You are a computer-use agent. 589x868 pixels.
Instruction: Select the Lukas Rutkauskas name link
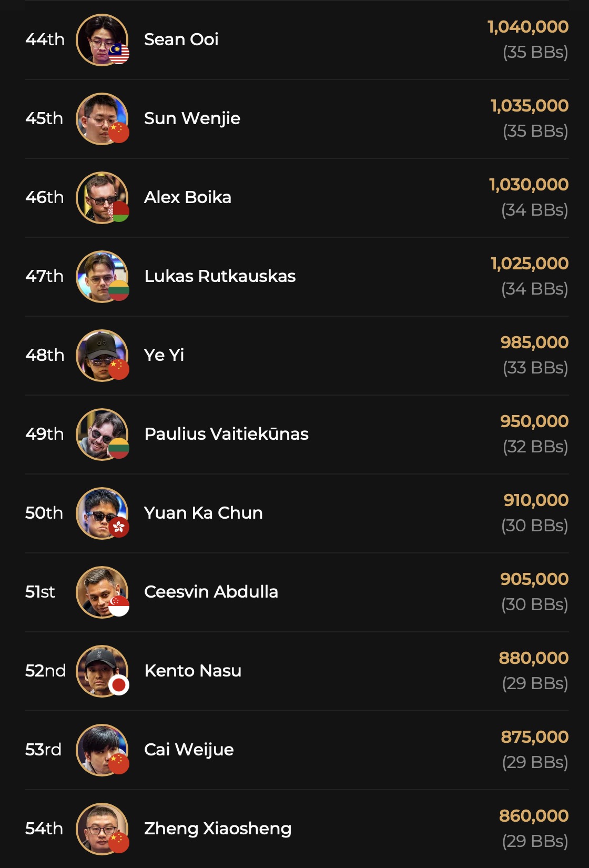pyautogui.click(x=220, y=276)
